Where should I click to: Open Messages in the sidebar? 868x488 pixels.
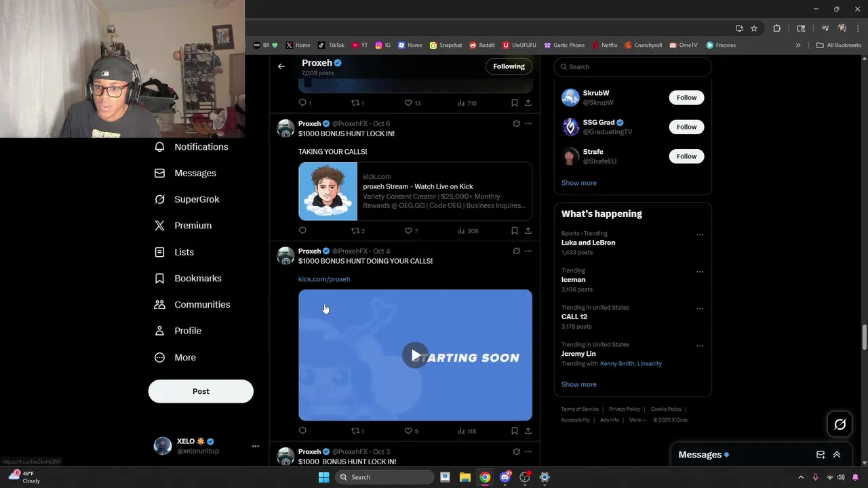[185, 174]
